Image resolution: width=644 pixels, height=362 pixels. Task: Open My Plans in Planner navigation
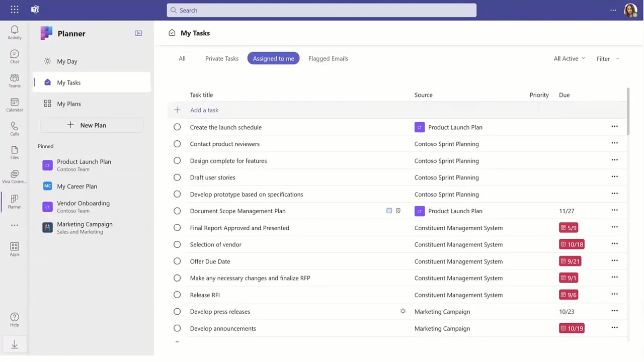(x=92, y=104)
